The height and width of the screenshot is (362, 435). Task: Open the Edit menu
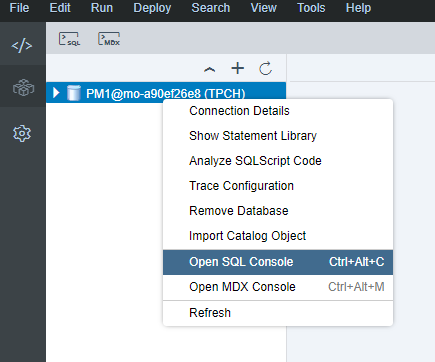(x=60, y=7)
